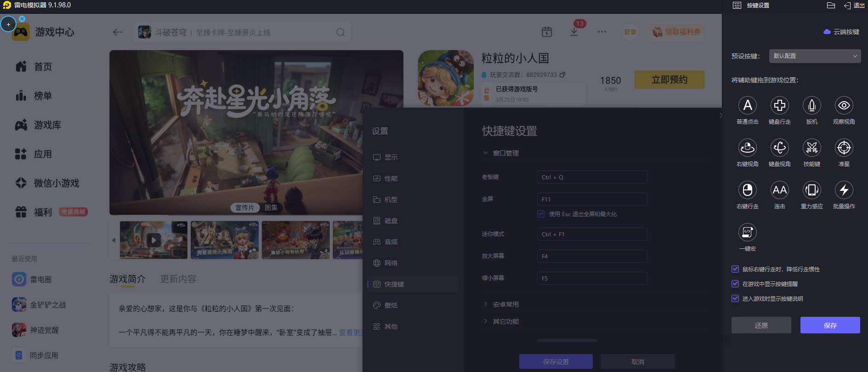Click the 迷你模式 shortcut field

coord(592,234)
